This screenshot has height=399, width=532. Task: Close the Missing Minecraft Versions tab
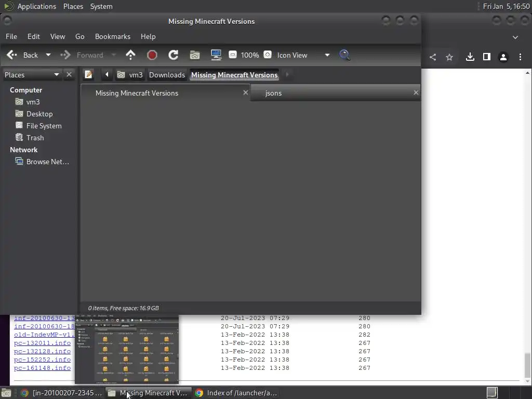tap(246, 92)
